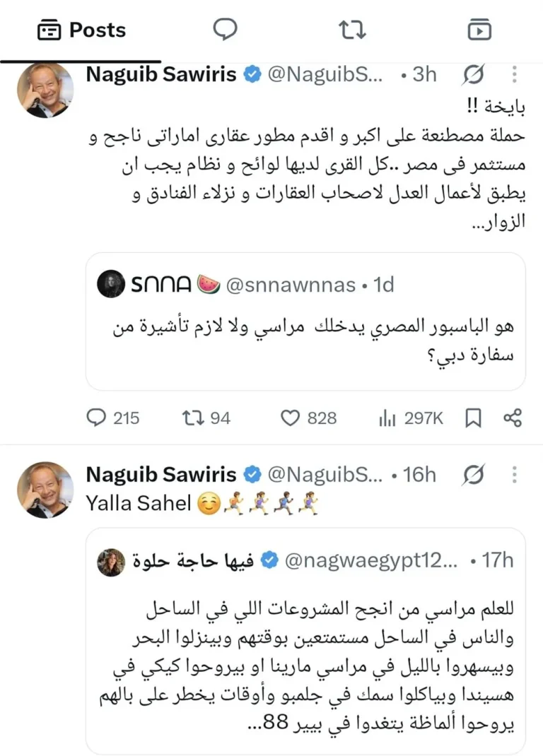Screen dimensions: 543x756
Task: Open quoted tweet from @nagwaegypt12
Action: (305, 641)
